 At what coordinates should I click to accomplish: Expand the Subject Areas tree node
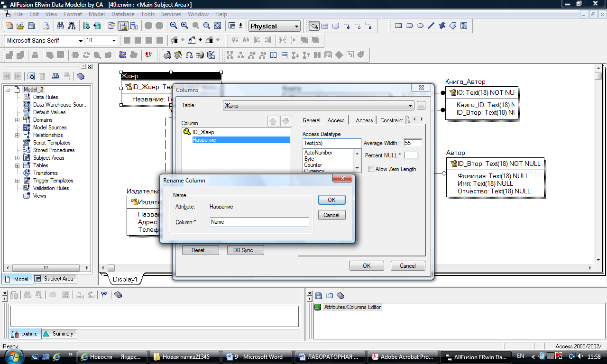(18, 158)
